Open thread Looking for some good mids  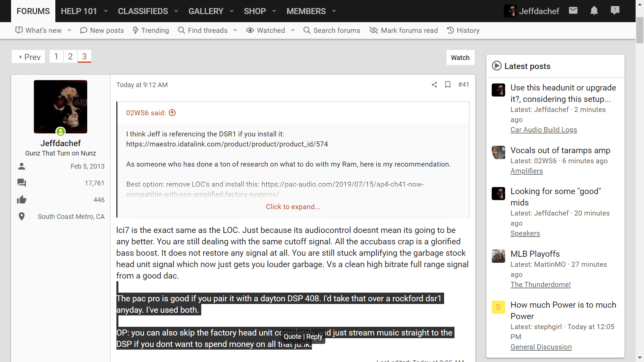point(556,197)
